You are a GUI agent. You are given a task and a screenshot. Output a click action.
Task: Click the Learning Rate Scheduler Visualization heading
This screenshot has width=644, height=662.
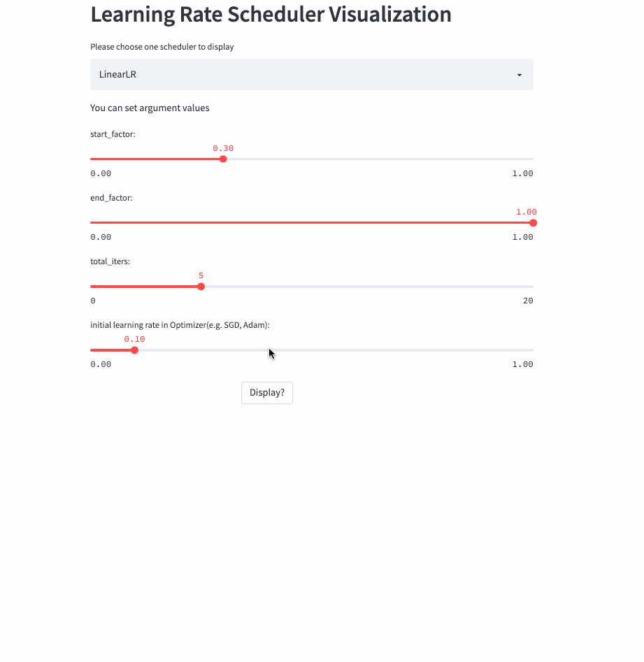(x=271, y=15)
